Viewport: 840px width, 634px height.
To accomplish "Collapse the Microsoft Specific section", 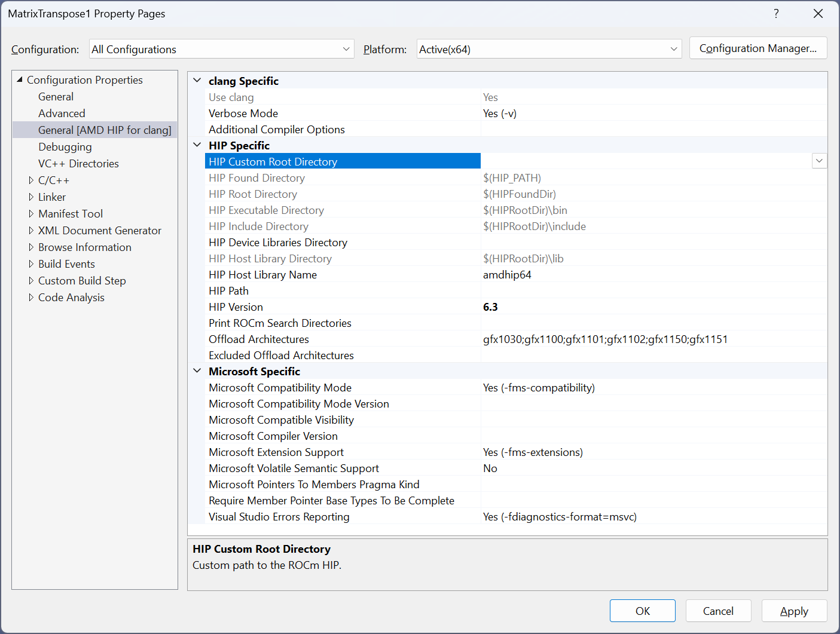I will (x=197, y=370).
